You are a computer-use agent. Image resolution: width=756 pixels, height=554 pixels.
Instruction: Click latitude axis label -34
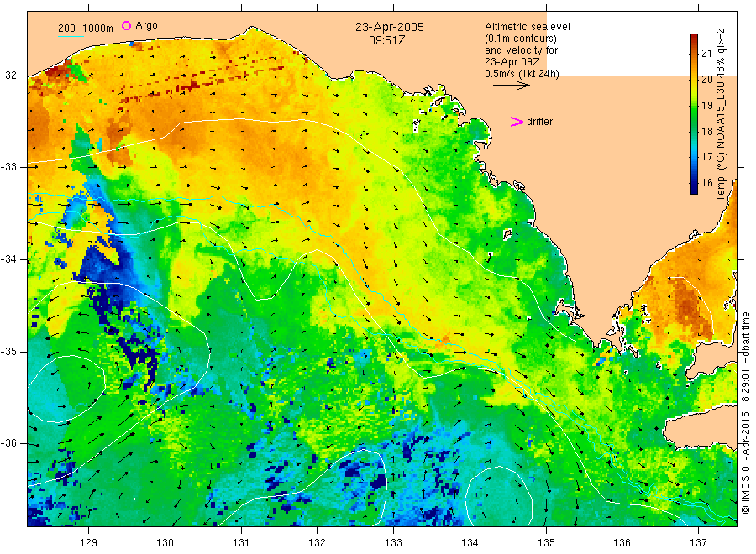point(8,259)
